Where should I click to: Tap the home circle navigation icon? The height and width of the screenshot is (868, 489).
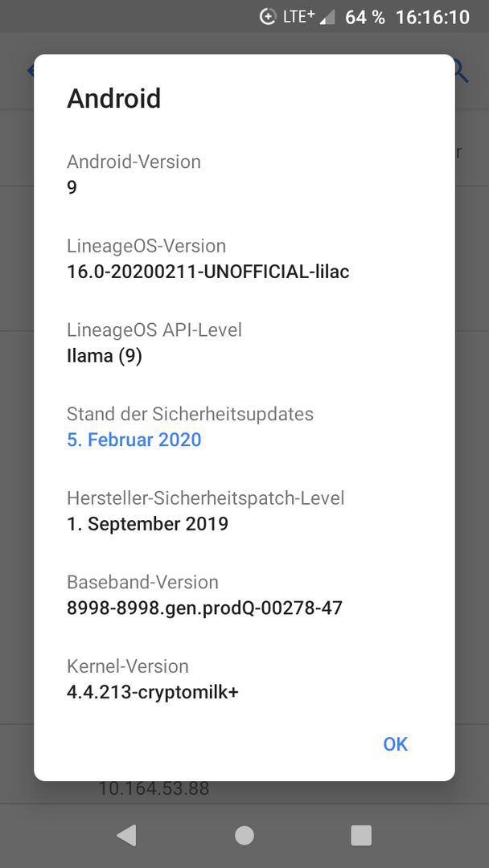pyautogui.click(x=244, y=835)
